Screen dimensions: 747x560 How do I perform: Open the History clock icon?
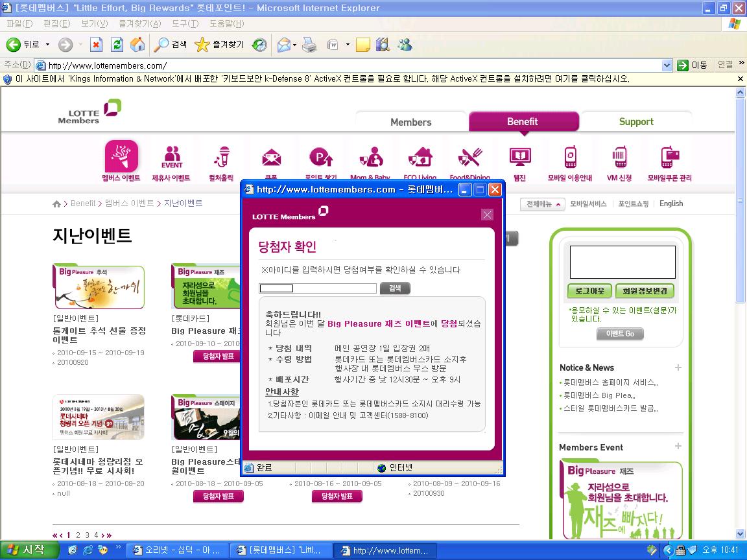pyautogui.click(x=259, y=45)
